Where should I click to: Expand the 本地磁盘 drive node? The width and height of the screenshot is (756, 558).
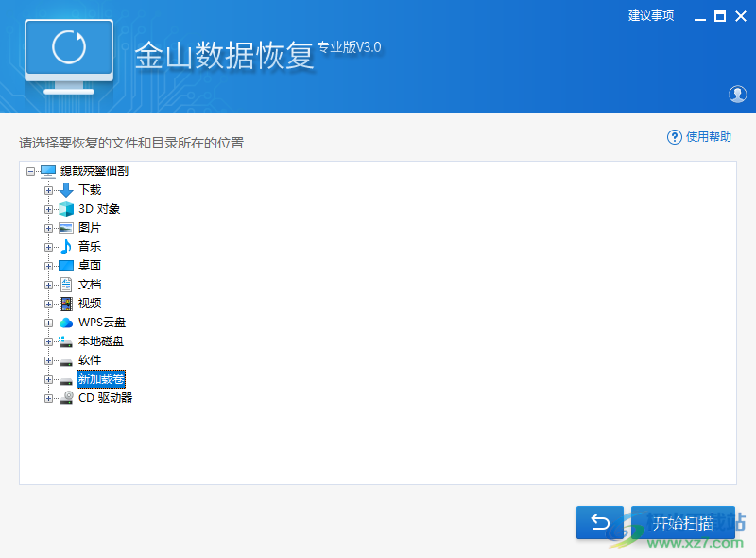[48, 341]
